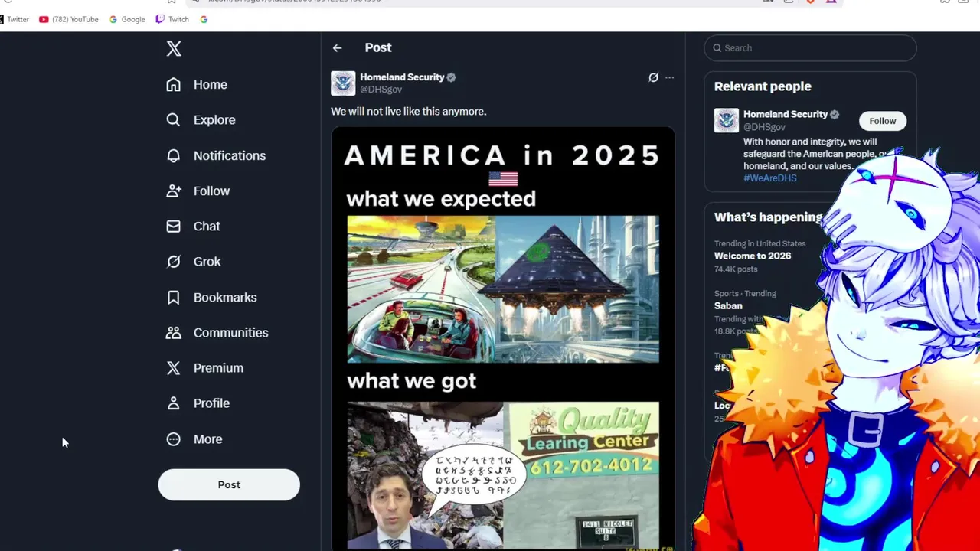Open Bookmarks icon in sidebar
Viewport: 980px width, 551px height.
click(174, 297)
